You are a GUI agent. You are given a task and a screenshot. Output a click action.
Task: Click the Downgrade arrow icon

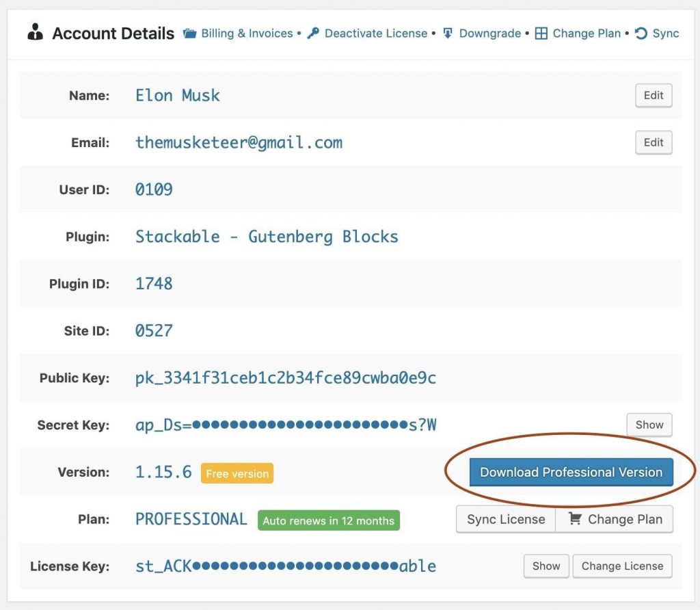[x=448, y=34]
